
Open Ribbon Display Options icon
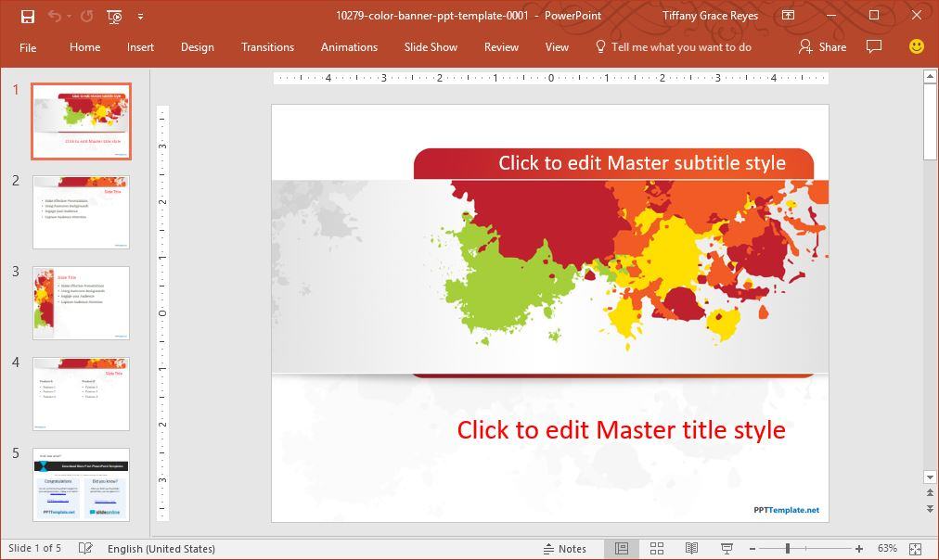pyautogui.click(x=788, y=16)
